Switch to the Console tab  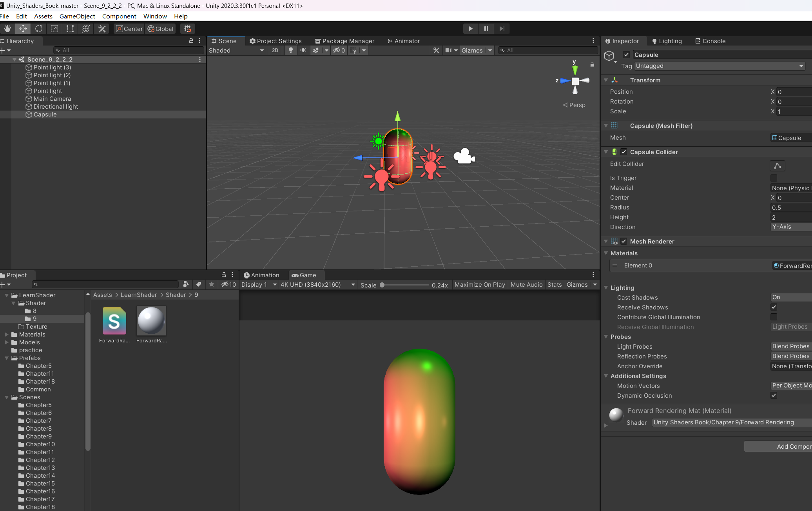coord(714,41)
